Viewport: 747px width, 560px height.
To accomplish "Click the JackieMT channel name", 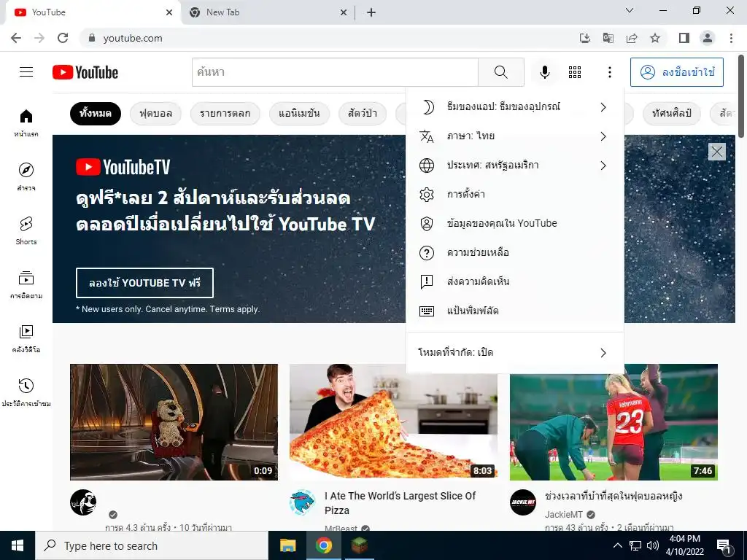I will (x=564, y=514).
